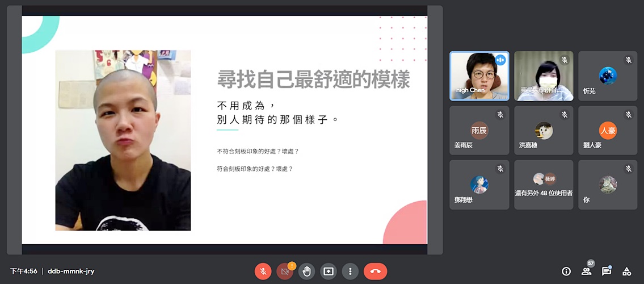Screen dimensions: 644x284
Task: Click the 劉人豪 participant tile
Action: 607,131
